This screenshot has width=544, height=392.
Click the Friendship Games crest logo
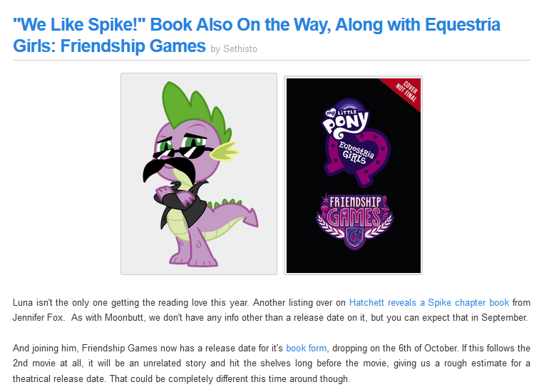(x=354, y=220)
